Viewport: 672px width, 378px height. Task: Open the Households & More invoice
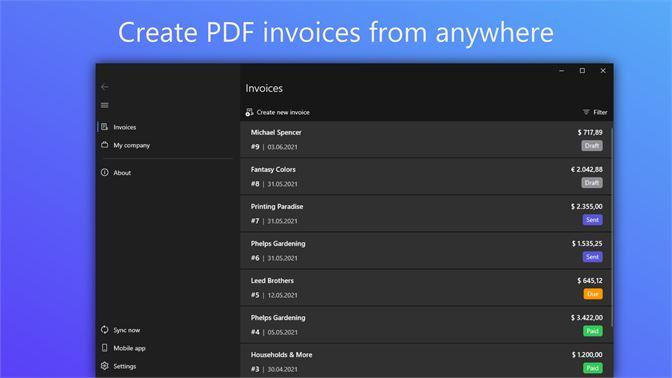coord(426,361)
